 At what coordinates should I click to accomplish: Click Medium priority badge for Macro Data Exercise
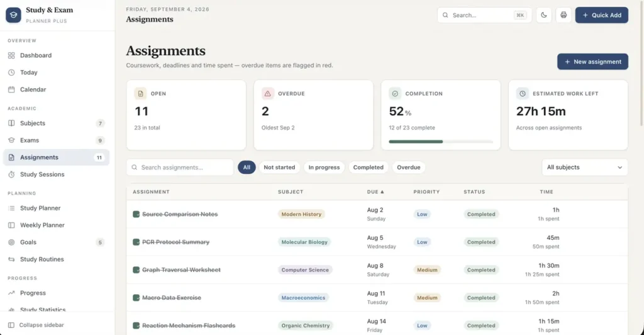tap(427, 298)
